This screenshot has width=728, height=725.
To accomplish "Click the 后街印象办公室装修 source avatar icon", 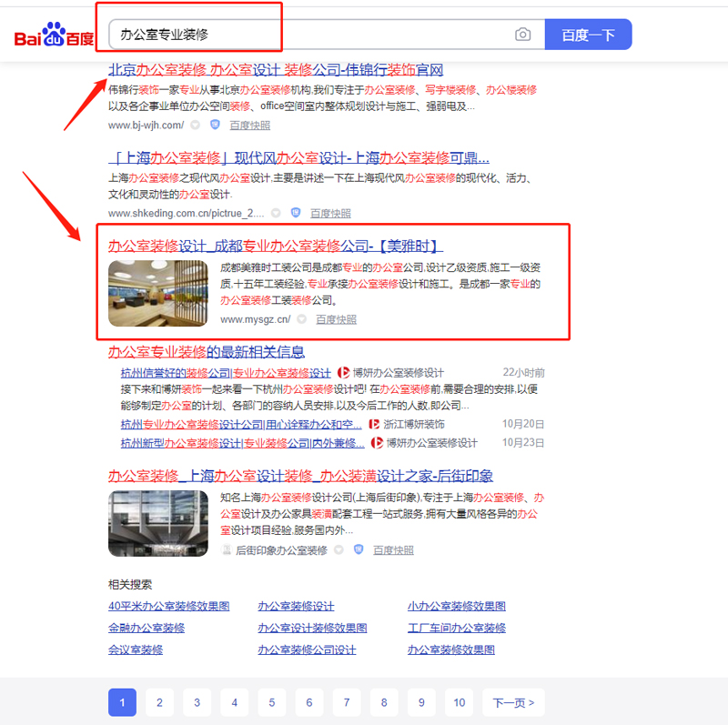I will coord(227,549).
